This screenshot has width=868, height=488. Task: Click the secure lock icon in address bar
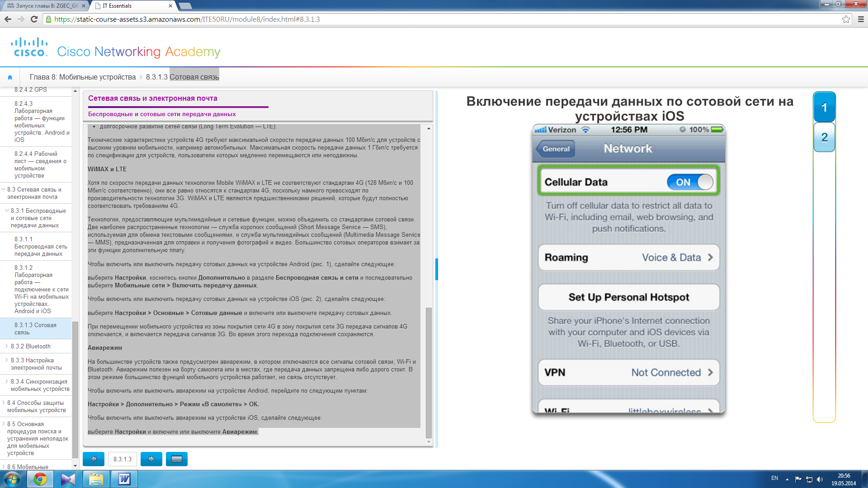48,19
